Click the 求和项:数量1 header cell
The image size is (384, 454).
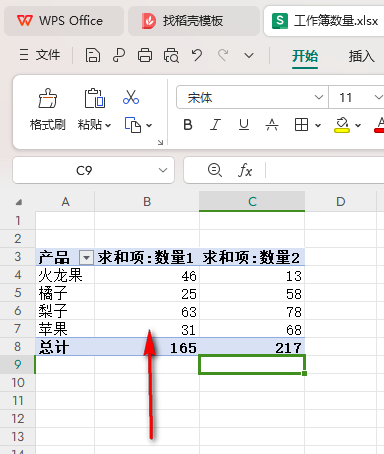coord(147,257)
